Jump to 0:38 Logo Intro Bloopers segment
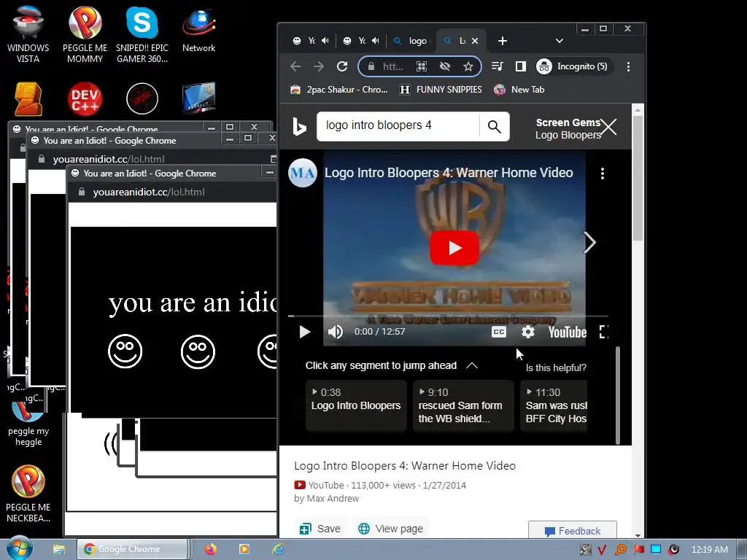This screenshot has height=560, width=747. point(356,405)
